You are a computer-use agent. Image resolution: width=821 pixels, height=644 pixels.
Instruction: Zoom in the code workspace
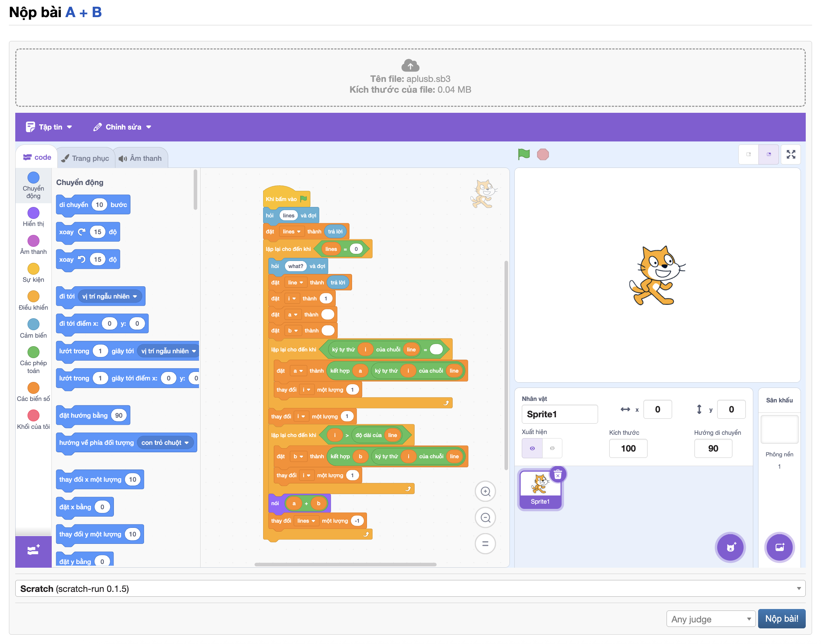pyautogui.click(x=486, y=492)
